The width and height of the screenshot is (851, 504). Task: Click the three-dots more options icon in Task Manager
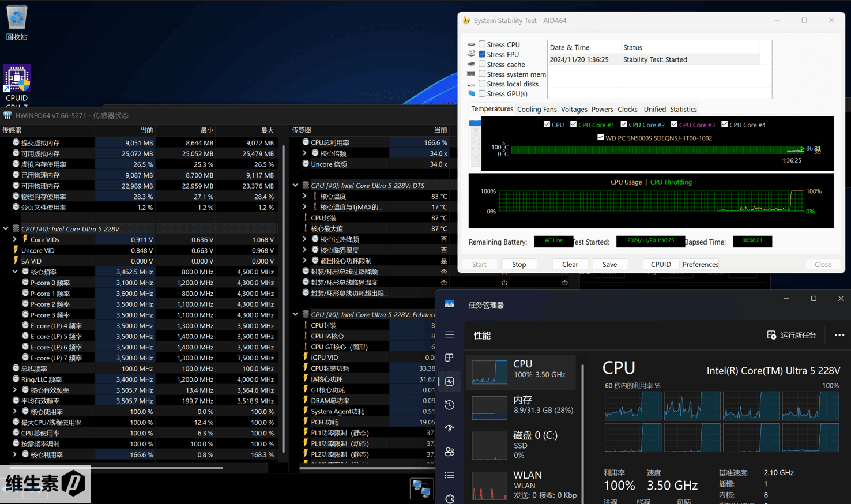[839, 335]
